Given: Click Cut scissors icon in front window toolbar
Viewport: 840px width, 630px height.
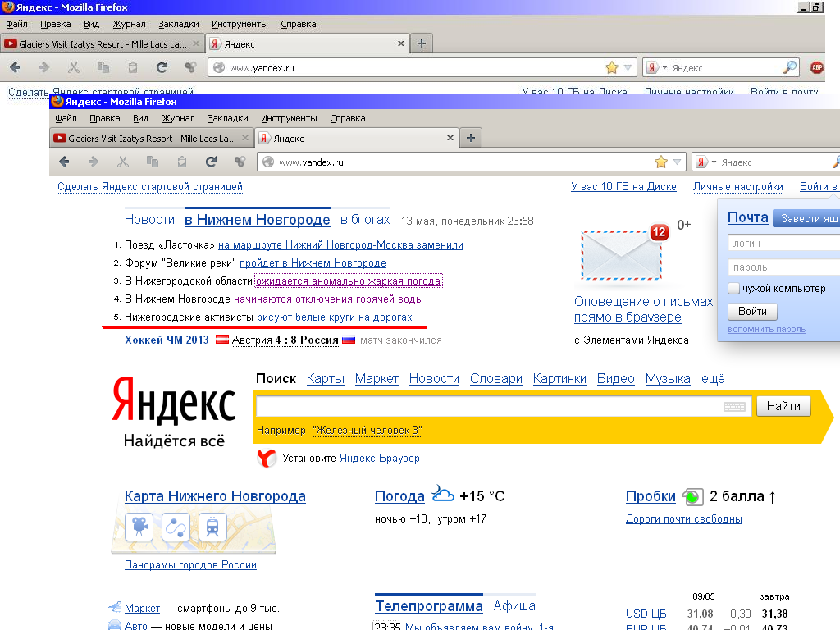Looking at the screenshot, I should (123, 162).
